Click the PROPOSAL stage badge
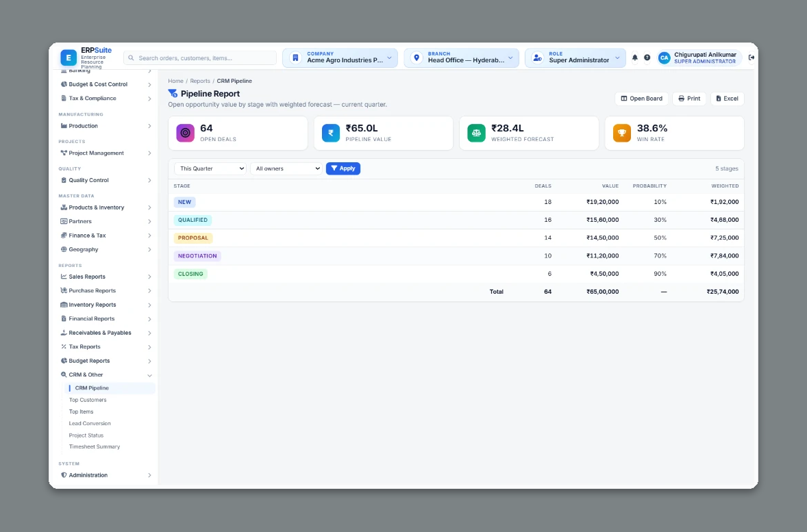Screen dimensions: 807x532 (193, 238)
